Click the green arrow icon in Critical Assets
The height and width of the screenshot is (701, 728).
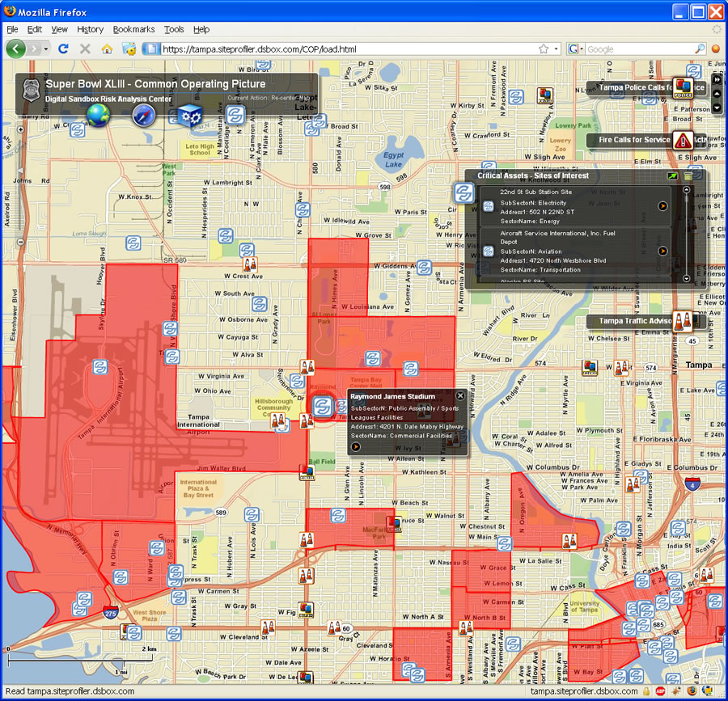click(x=672, y=175)
